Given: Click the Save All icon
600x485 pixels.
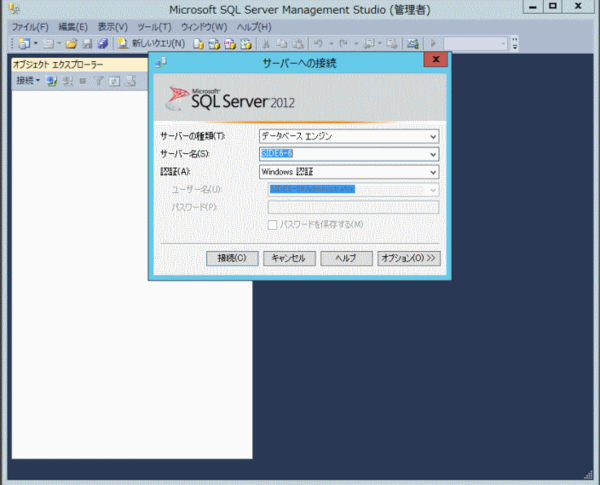Looking at the screenshot, I should coord(103,44).
